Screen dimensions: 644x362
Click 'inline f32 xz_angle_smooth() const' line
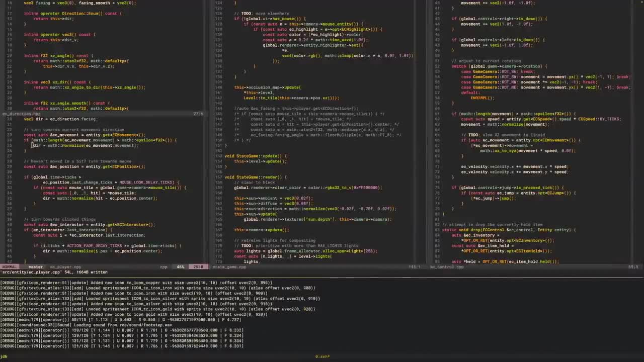[66, 103]
